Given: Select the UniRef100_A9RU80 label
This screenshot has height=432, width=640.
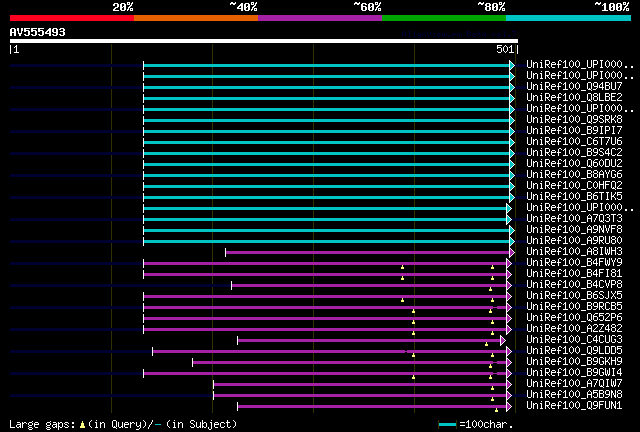Looking at the screenshot, I should coord(574,240).
